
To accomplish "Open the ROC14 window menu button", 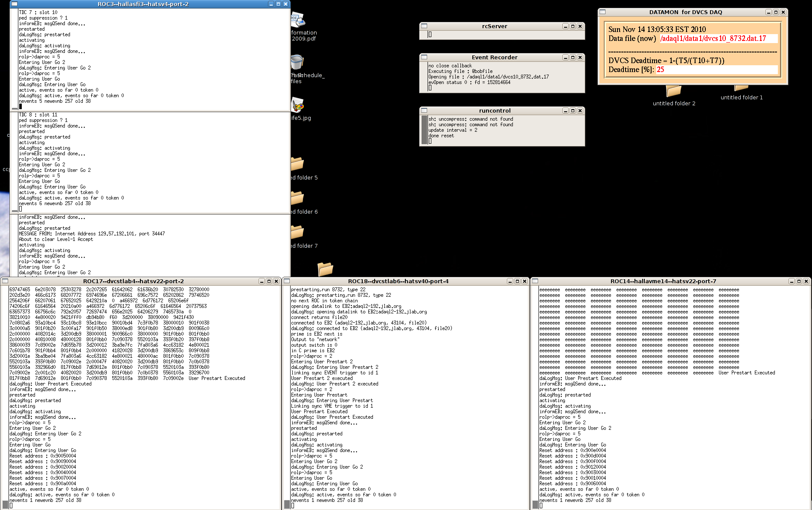I will (535, 281).
